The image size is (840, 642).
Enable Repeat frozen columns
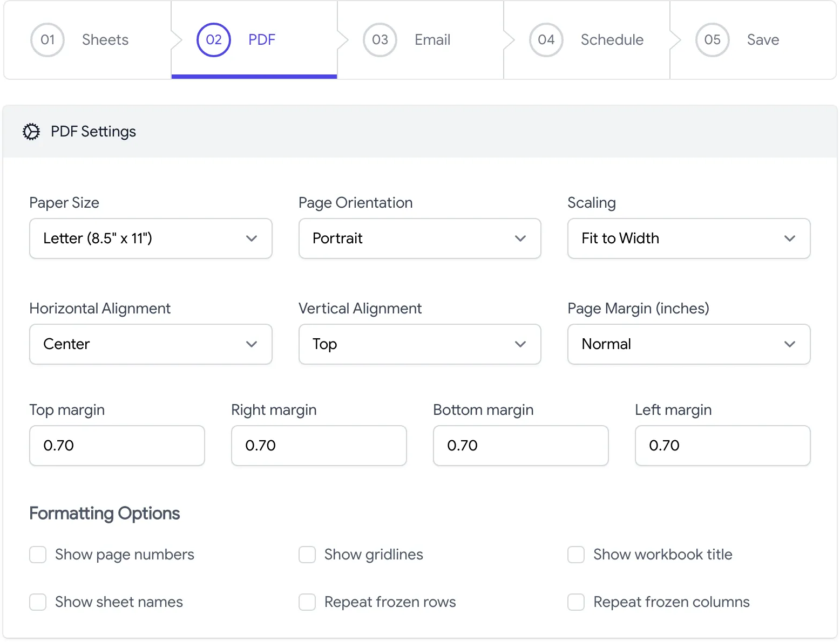(x=575, y=602)
